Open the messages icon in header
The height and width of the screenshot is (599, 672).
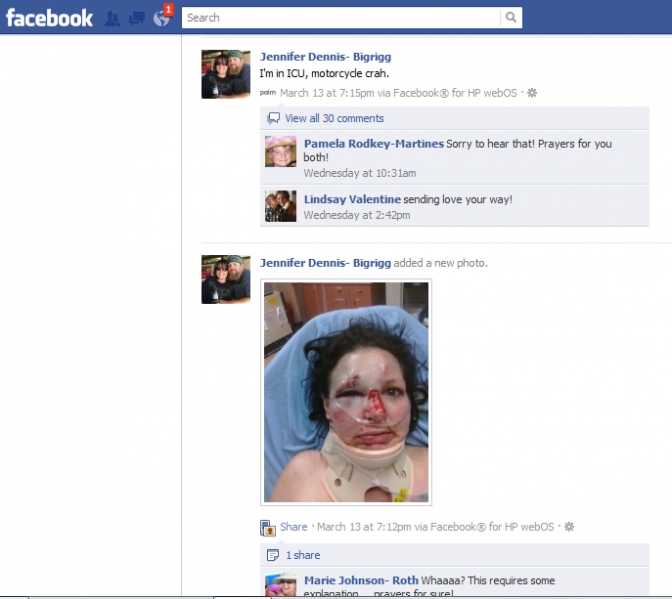click(137, 18)
